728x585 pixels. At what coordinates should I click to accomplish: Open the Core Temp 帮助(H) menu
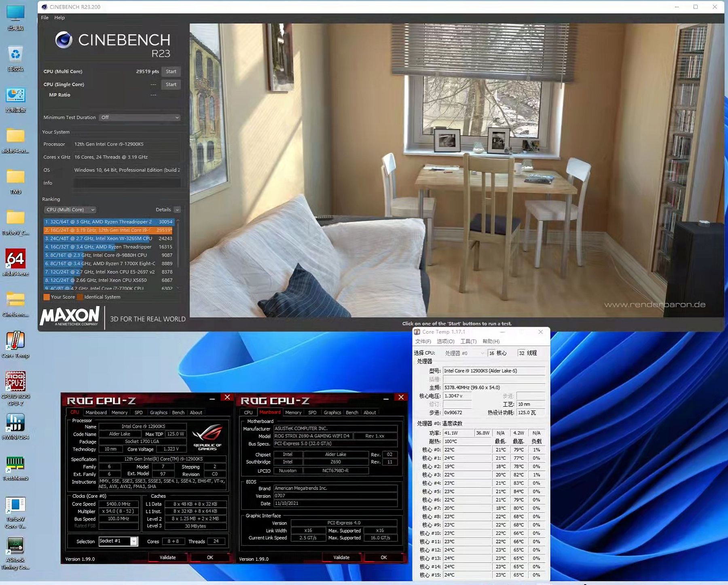[x=491, y=342]
